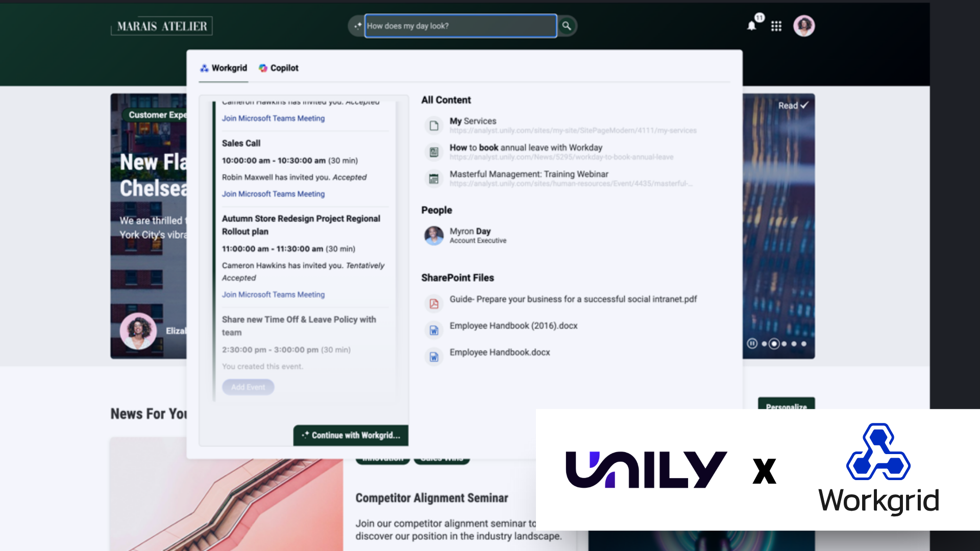Click the 'How does my day look?' search field
The image size is (980, 551).
coord(460,26)
